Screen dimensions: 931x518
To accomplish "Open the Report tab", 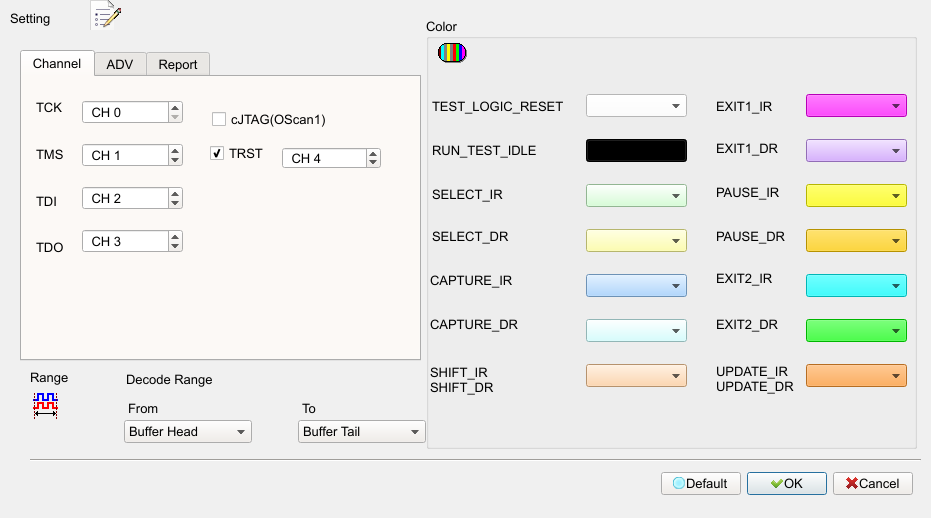I will [178, 64].
